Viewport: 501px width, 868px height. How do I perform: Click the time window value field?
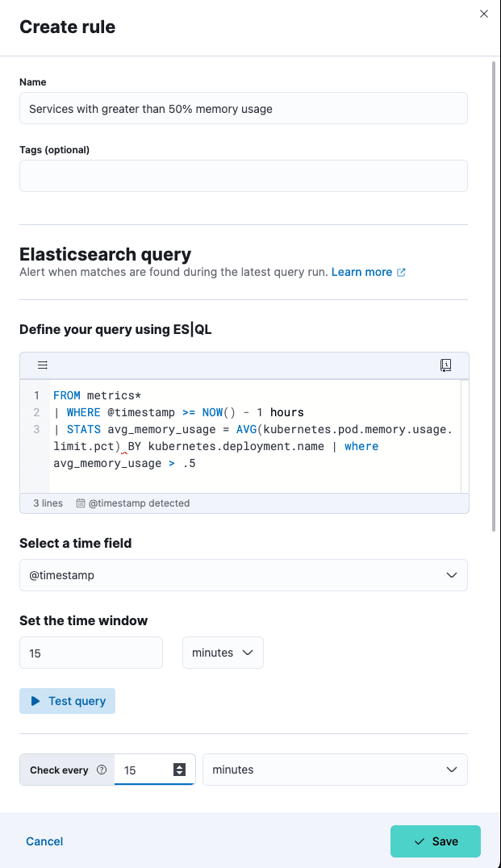coord(91,653)
